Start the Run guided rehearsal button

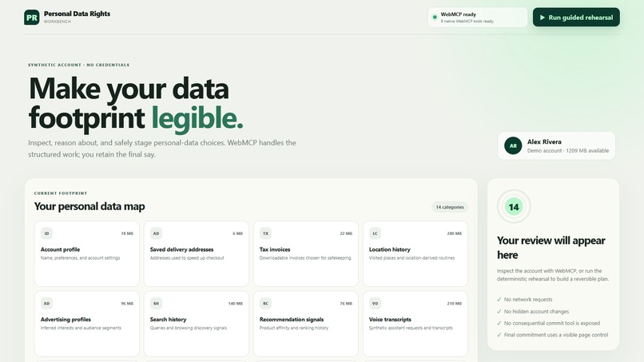(x=576, y=18)
